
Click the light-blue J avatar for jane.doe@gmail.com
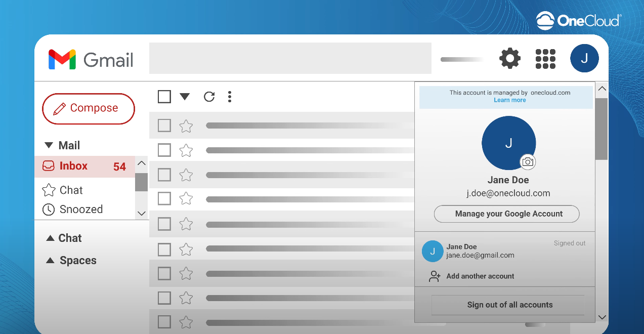(433, 251)
